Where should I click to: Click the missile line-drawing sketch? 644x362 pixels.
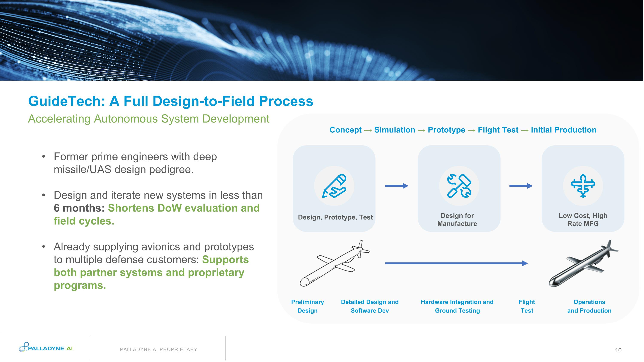[x=335, y=263]
